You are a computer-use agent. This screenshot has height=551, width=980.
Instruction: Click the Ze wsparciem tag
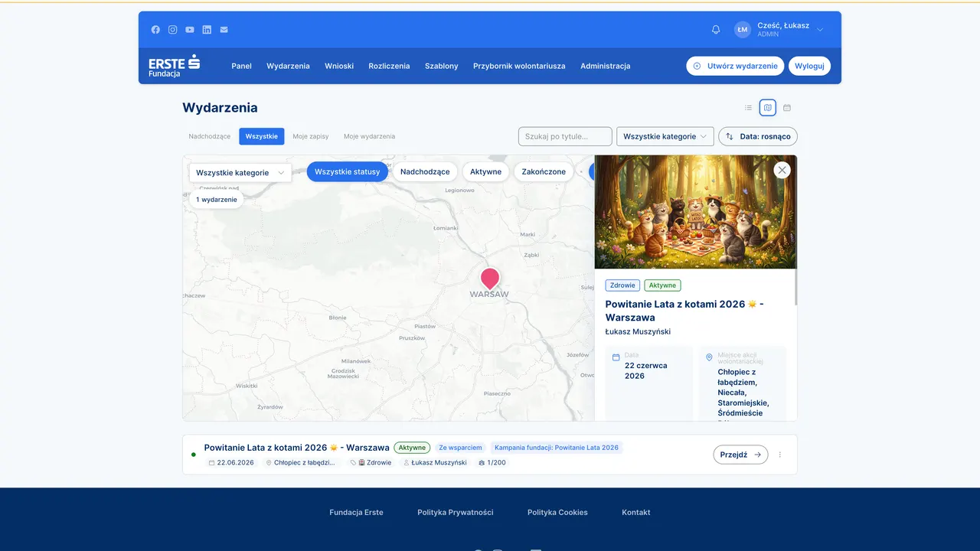tap(460, 448)
